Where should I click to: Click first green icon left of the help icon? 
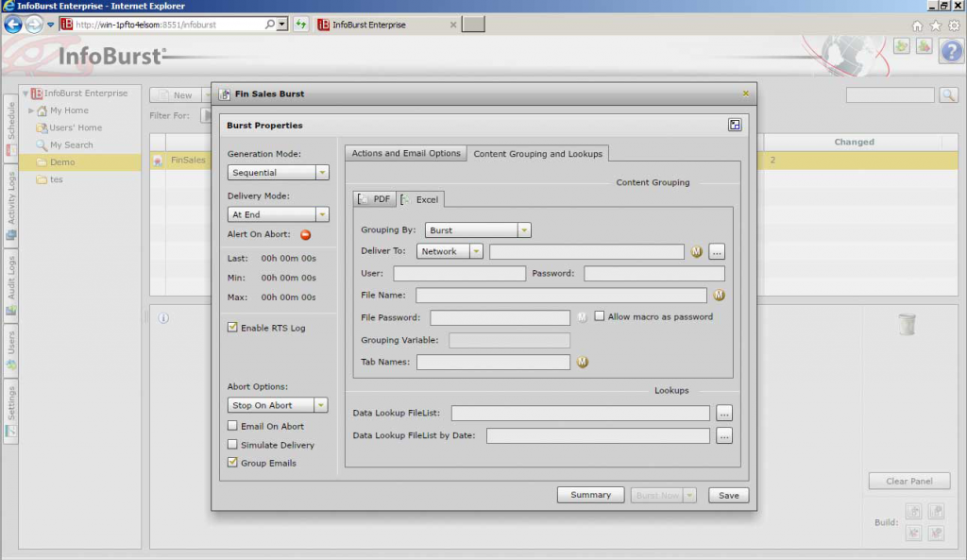tap(902, 46)
